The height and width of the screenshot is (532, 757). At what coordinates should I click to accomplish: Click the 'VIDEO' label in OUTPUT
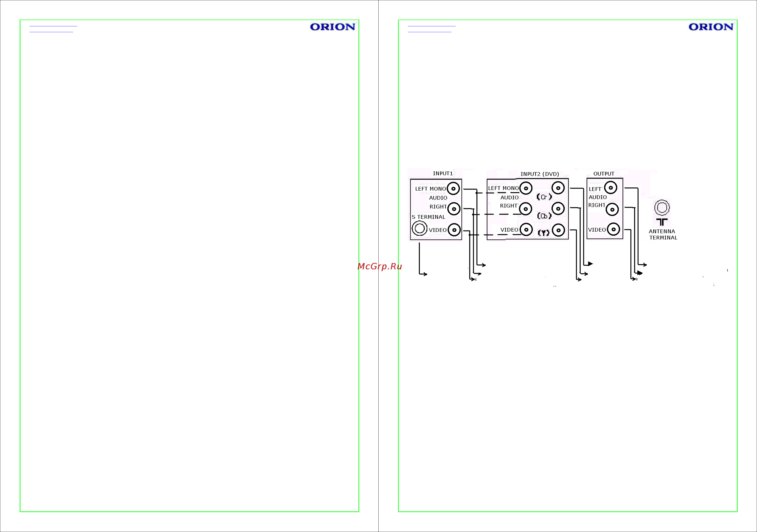point(597,230)
